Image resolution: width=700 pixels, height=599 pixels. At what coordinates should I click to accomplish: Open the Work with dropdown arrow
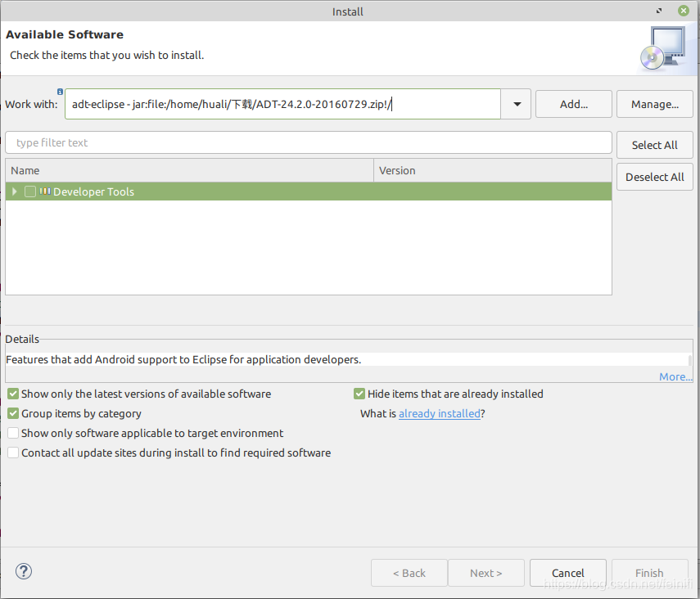click(x=517, y=104)
